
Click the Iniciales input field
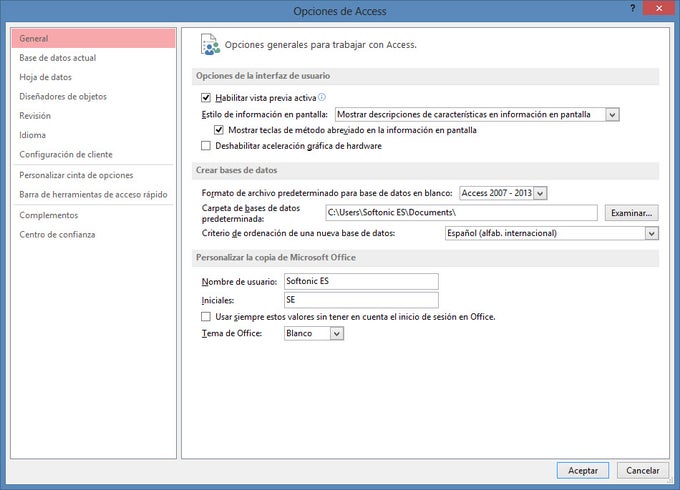(361, 300)
